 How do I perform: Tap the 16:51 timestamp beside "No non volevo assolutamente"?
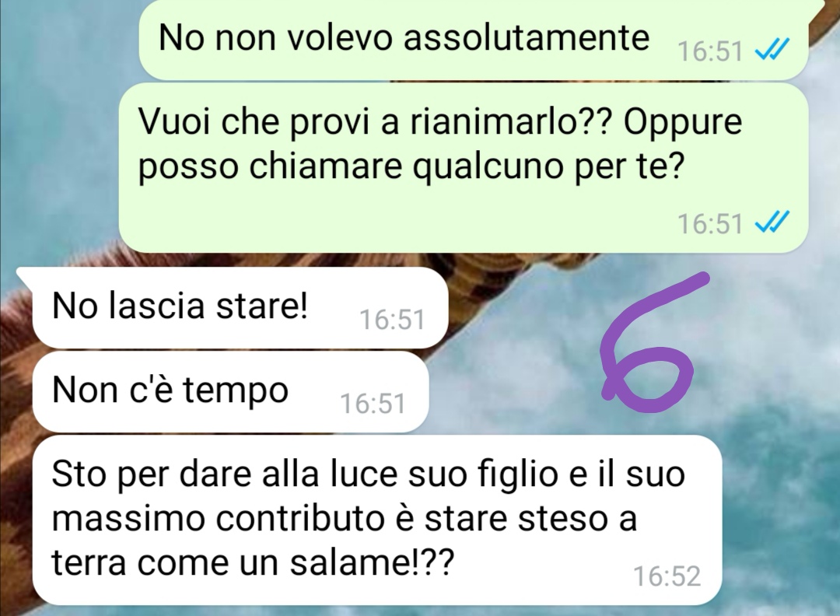tap(710, 51)
